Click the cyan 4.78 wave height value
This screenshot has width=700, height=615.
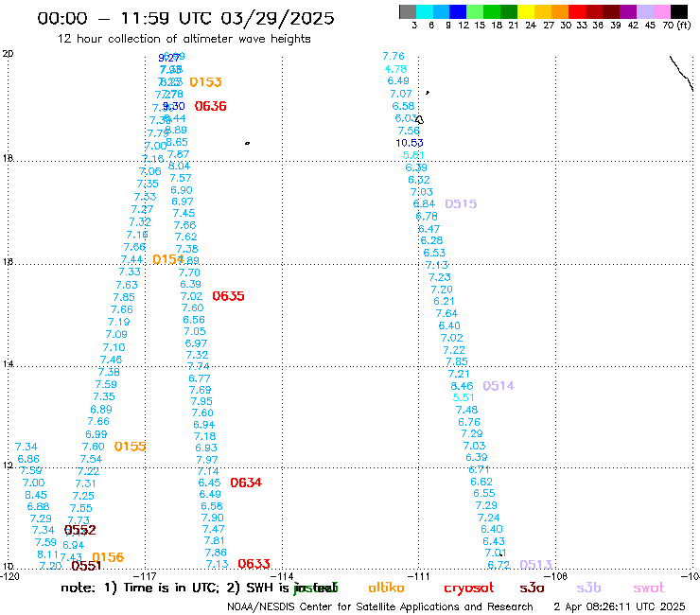(x=395, y=69)
